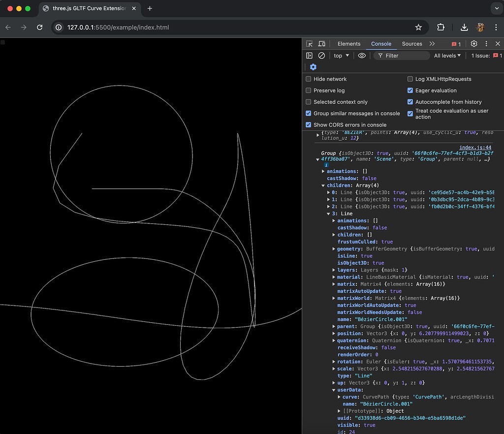Toggle the device toolbar emulation icon
504x434 pixels.
(x=321, y=43)
